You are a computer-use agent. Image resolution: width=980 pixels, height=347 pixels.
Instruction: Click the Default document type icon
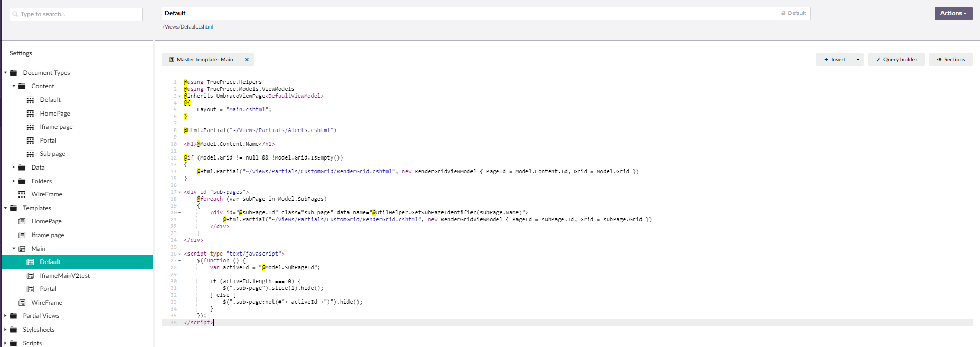(31, 100)
